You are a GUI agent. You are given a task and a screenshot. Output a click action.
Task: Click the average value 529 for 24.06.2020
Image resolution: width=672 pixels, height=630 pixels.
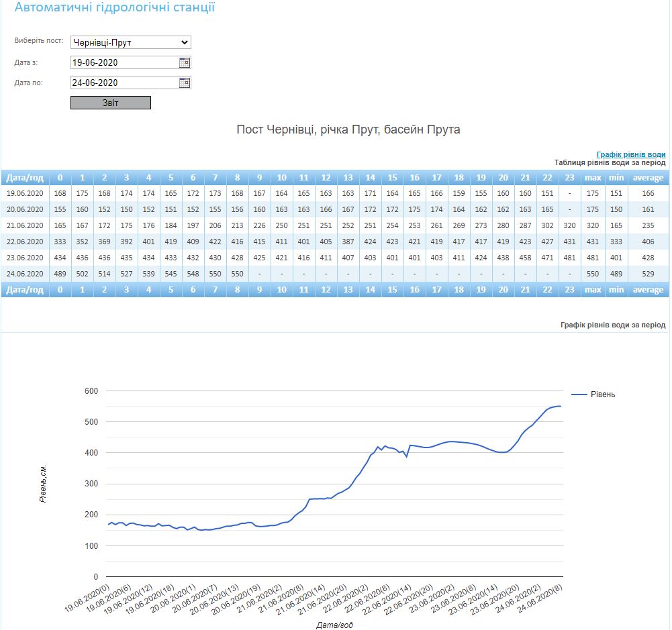click(648, 274)
